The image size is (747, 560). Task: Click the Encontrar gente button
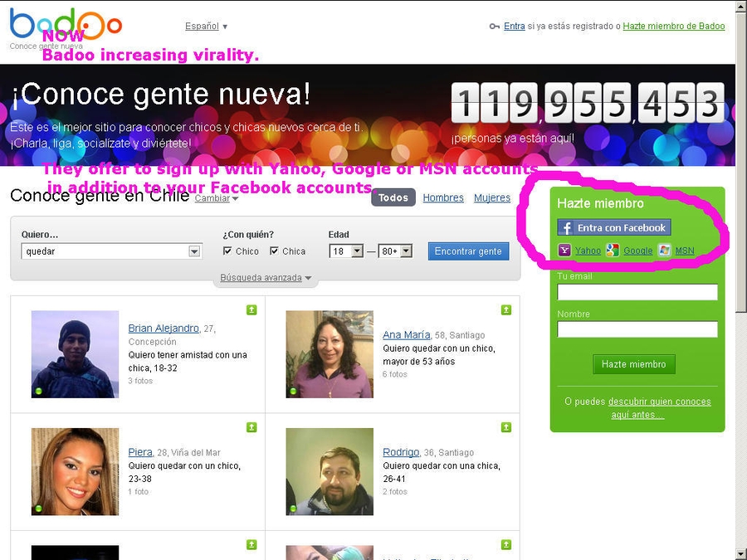pyautogui.click(x=468, y=251)
